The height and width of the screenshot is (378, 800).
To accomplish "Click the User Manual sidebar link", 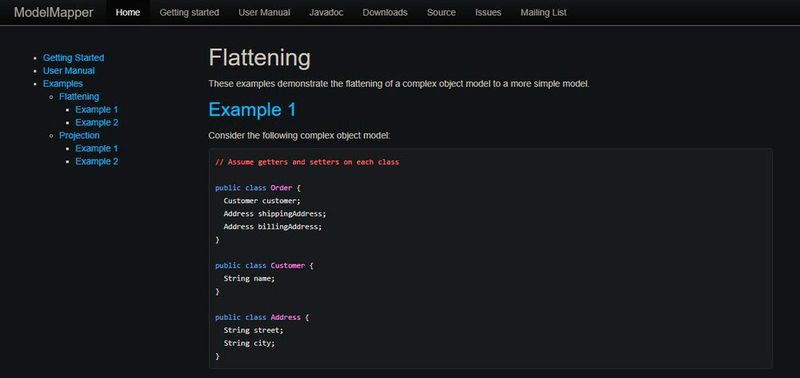I will [69, 71].
